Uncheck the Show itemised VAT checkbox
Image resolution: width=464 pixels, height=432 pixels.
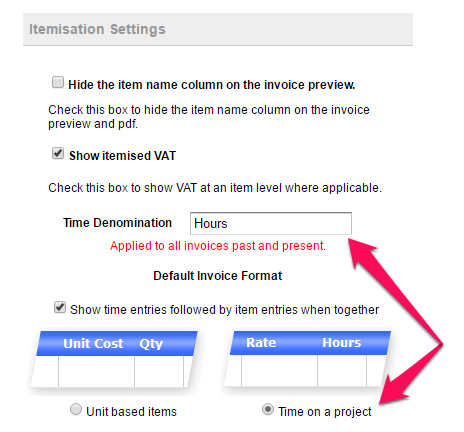coord(58,153)
